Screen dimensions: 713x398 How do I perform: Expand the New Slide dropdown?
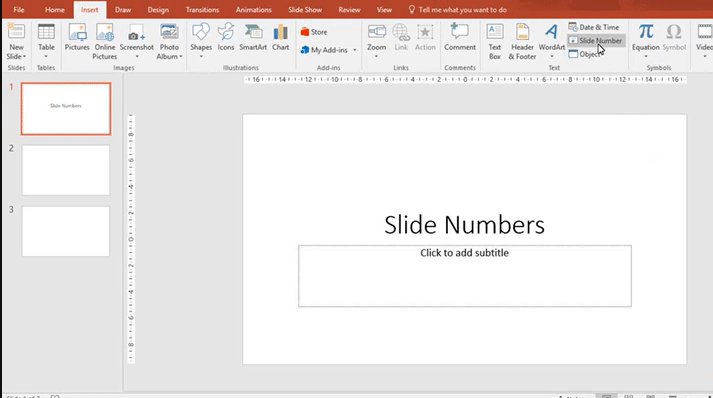click(17, 56)
